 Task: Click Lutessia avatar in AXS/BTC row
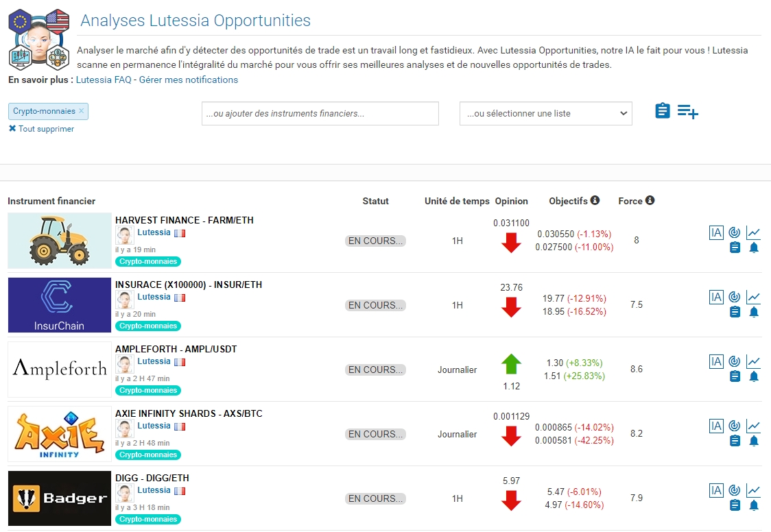(x=124, y=429)
